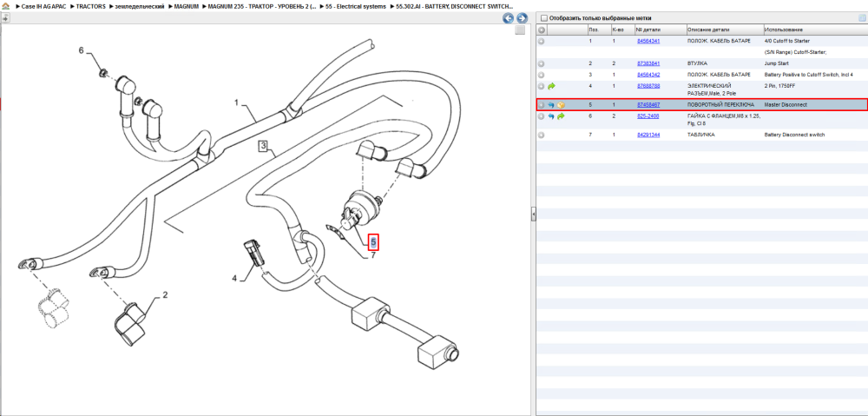Click callout number 4 on the diagram

[234, 278]
